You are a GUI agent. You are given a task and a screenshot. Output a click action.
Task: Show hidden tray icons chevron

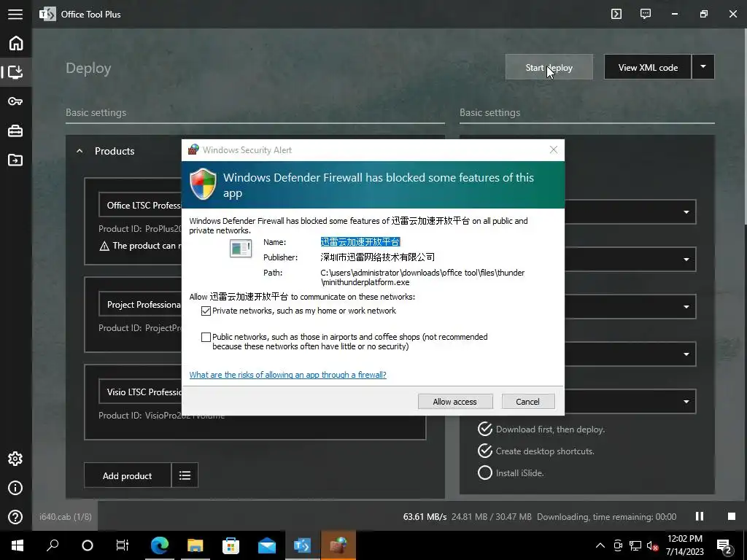point(600,545)
